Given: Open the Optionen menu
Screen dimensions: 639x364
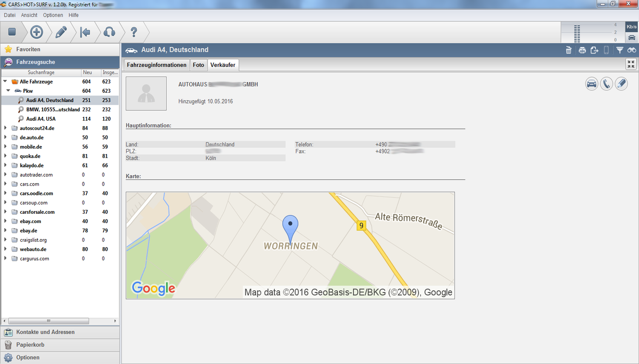Looking at the screenshot, I should click(x=53, y=15).
